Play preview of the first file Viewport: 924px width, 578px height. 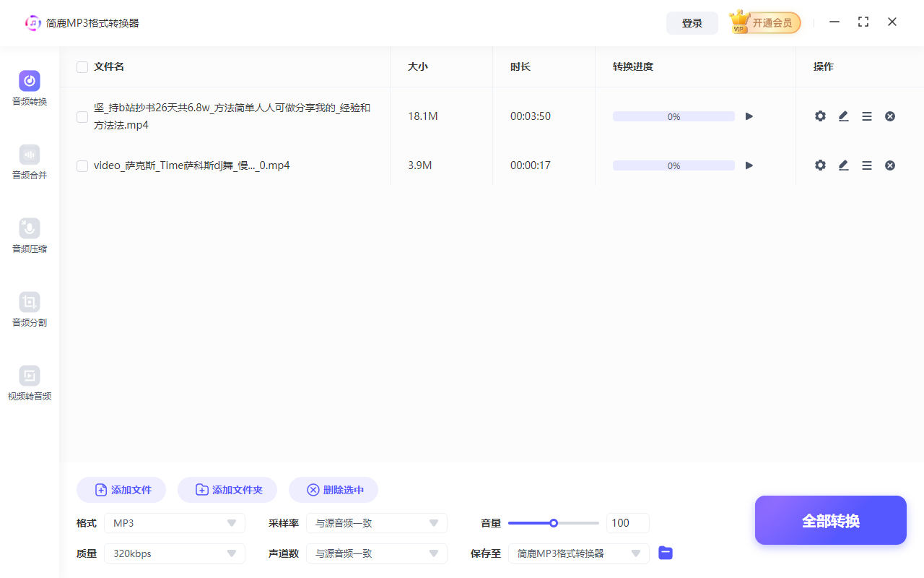click(x=749, y=116)
